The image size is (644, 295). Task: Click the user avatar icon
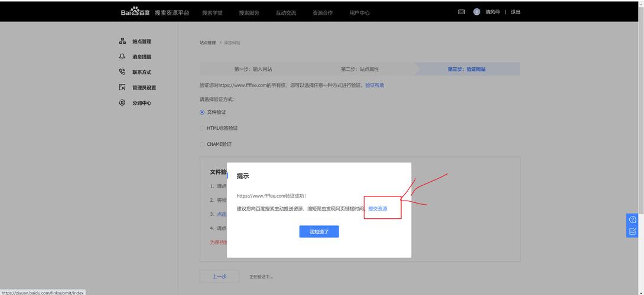coord(476,12)
